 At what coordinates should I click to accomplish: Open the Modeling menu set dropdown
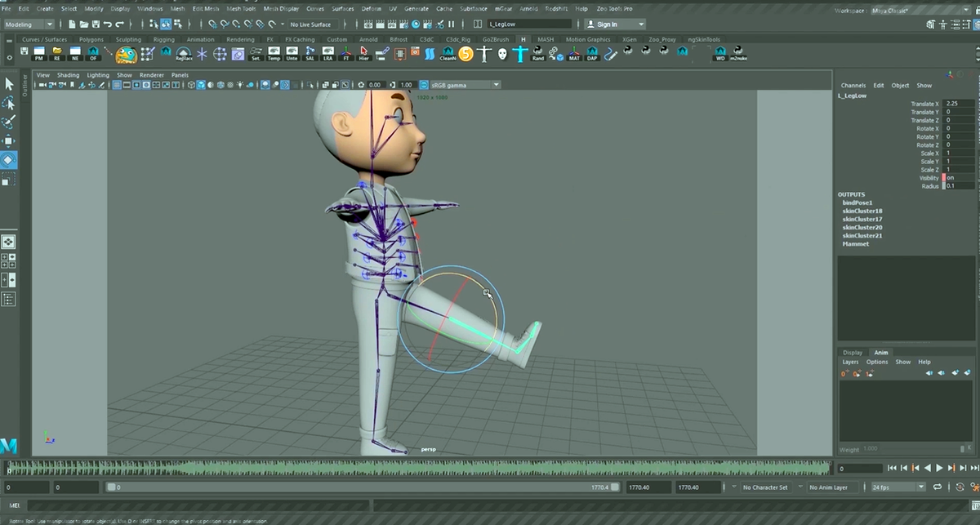pyautogui.click(x=29, y=24)
